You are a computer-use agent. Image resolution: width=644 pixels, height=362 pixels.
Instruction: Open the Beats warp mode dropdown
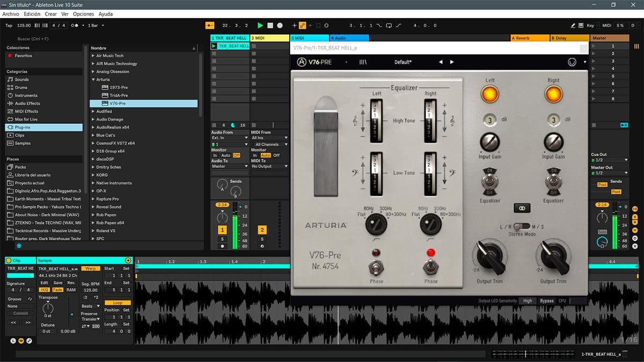click(90, 306)
